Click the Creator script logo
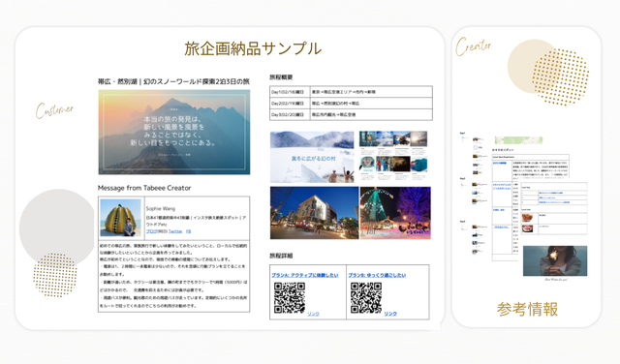Image resolution: width=620 pixels, height=364 pixels. [473, 46]
